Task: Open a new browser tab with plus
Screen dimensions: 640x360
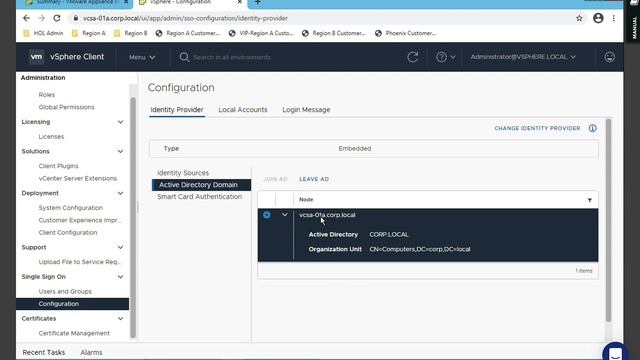Action: tap(258, 2)
